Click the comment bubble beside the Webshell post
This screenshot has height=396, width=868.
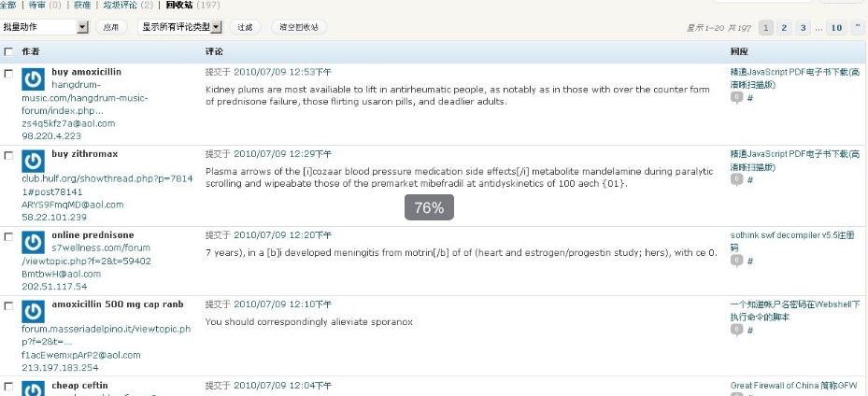click(x=737, y=330)
